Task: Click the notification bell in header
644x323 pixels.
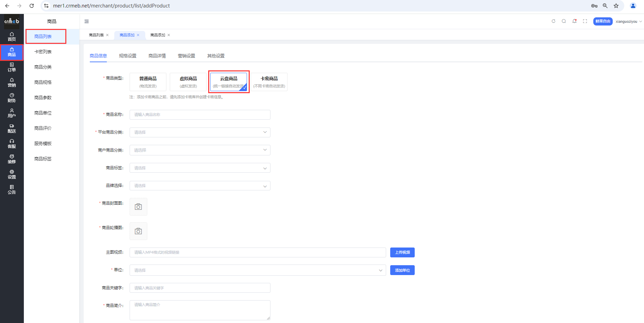Action: [574, 21]
